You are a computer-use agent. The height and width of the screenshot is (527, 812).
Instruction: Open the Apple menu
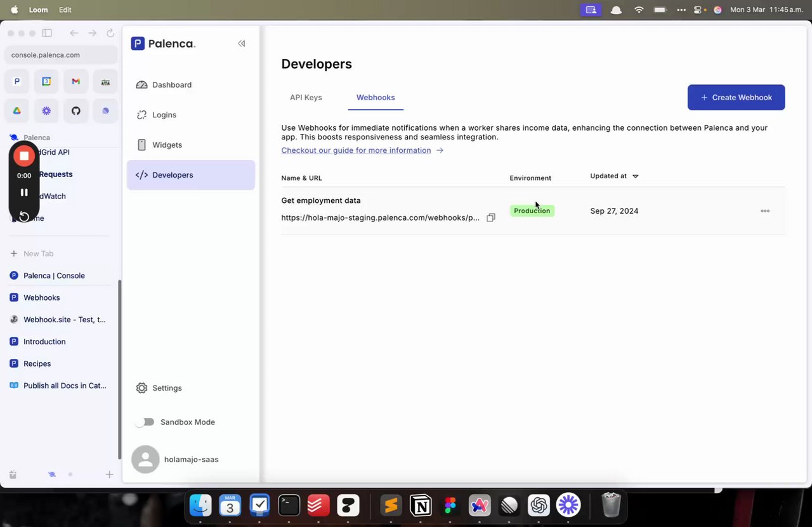[14, 10]
